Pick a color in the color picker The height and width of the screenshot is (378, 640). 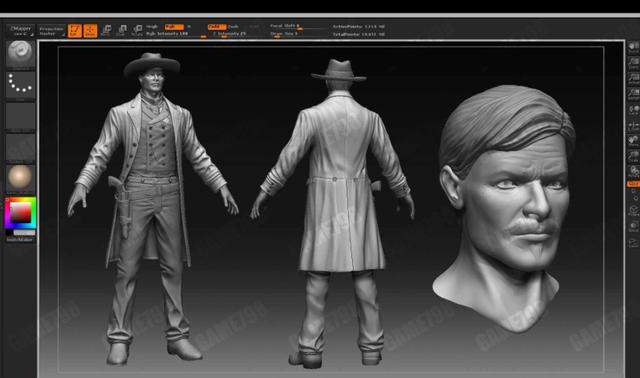tap(20, 213)
